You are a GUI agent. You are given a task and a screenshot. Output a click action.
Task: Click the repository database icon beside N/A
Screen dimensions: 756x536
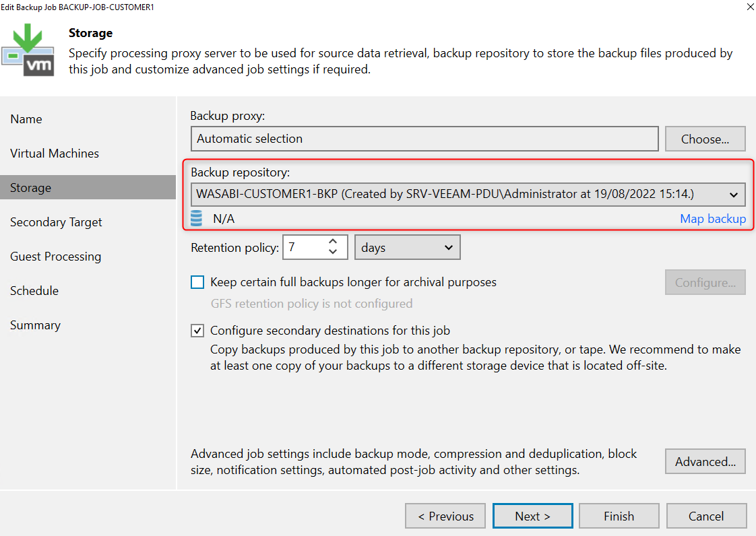(196, 218)
